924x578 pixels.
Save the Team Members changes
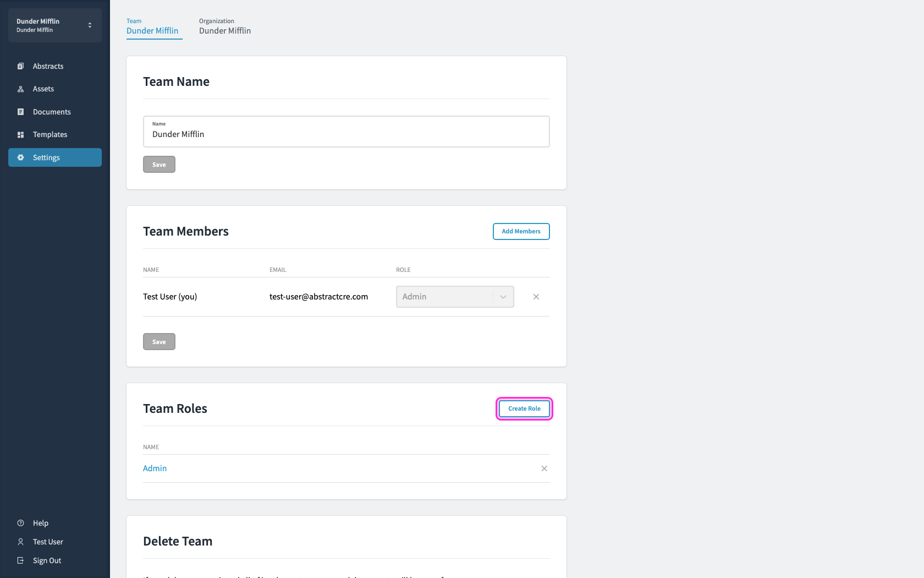click(159, 342)
